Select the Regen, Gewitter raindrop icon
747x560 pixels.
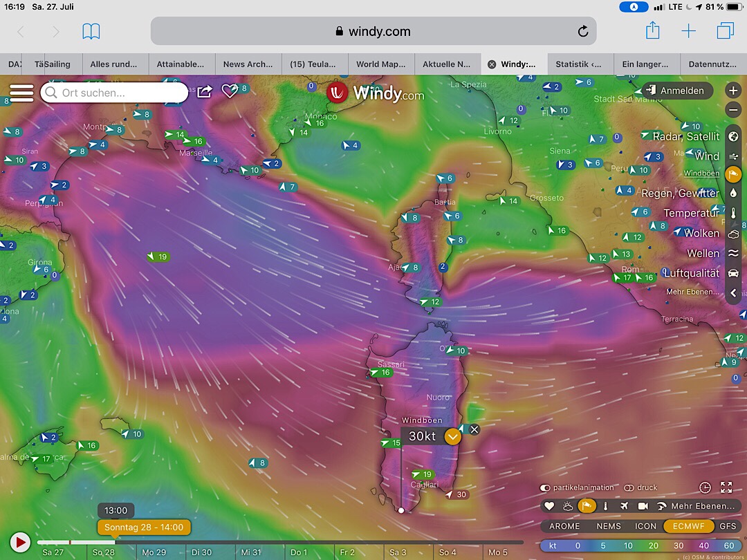734,194
